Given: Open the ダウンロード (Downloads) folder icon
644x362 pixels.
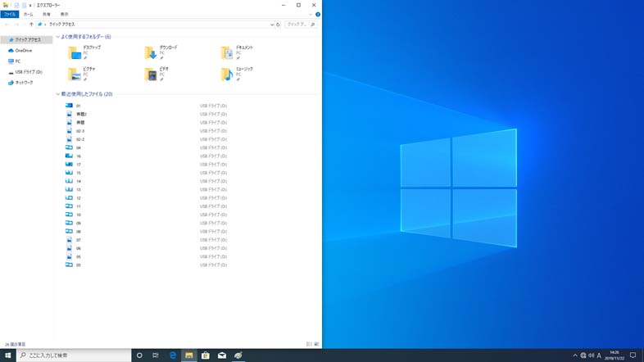Looking at the screenshot, I should coord(151,53).
